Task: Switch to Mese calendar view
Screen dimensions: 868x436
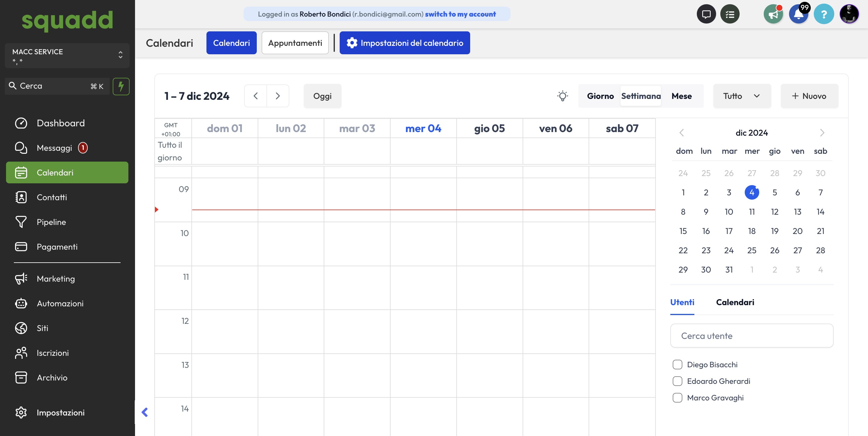Action: 681,96
